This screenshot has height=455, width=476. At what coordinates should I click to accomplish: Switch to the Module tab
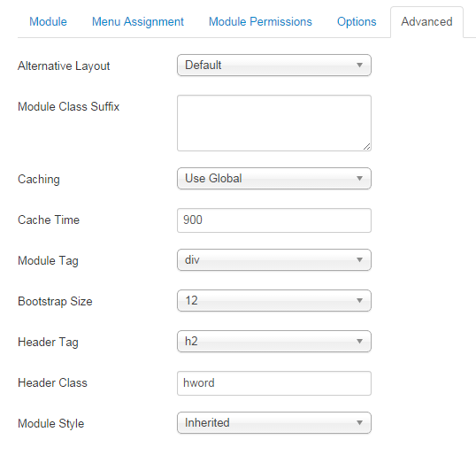click(48, 22)
